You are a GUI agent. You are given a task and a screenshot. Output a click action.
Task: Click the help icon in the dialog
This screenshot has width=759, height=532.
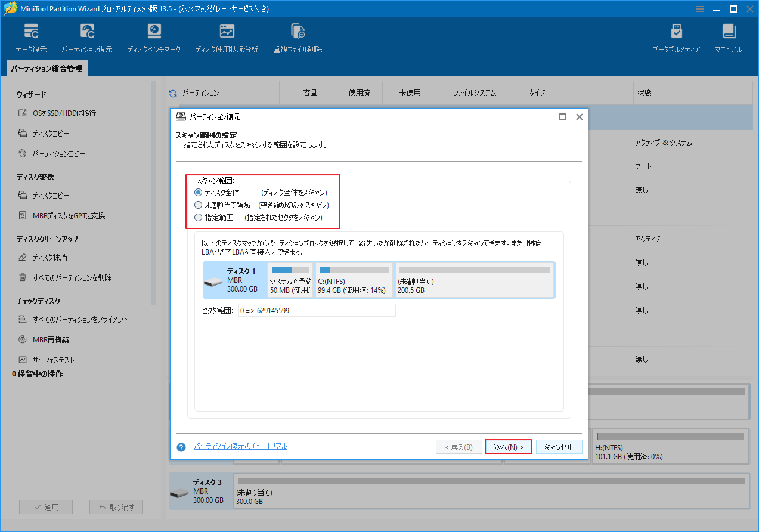(181, 446)
